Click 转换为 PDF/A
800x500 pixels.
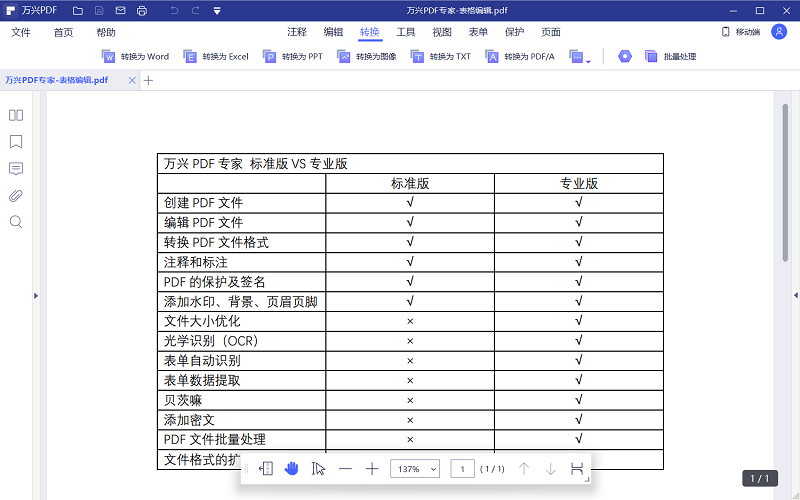(x=519, y=57)
